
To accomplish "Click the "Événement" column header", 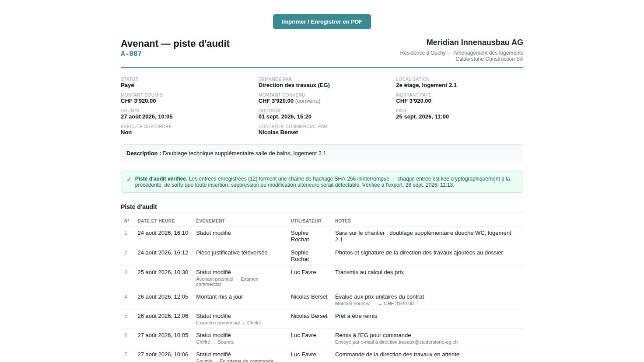I will pyautogui.click(x=210, y=221).
